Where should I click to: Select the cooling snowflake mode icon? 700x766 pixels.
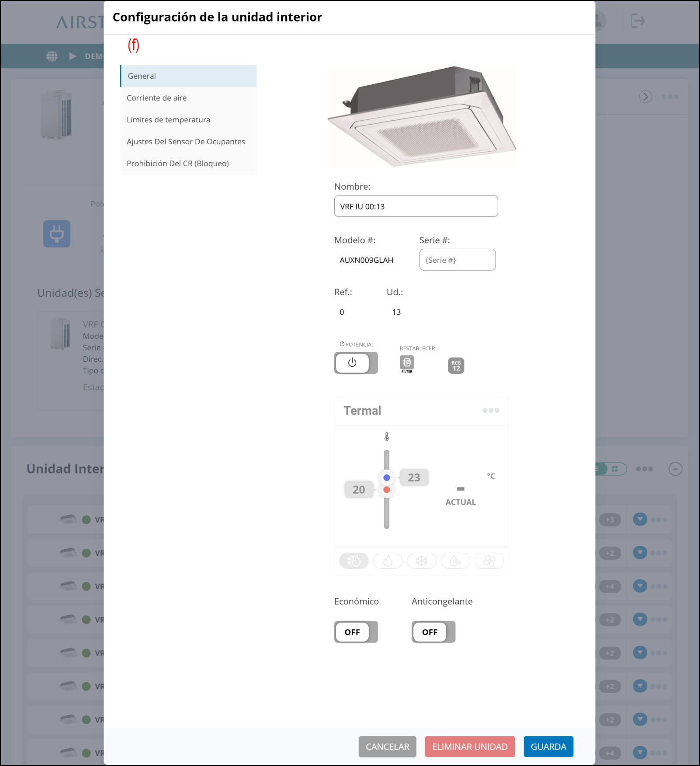pos(421,561)
